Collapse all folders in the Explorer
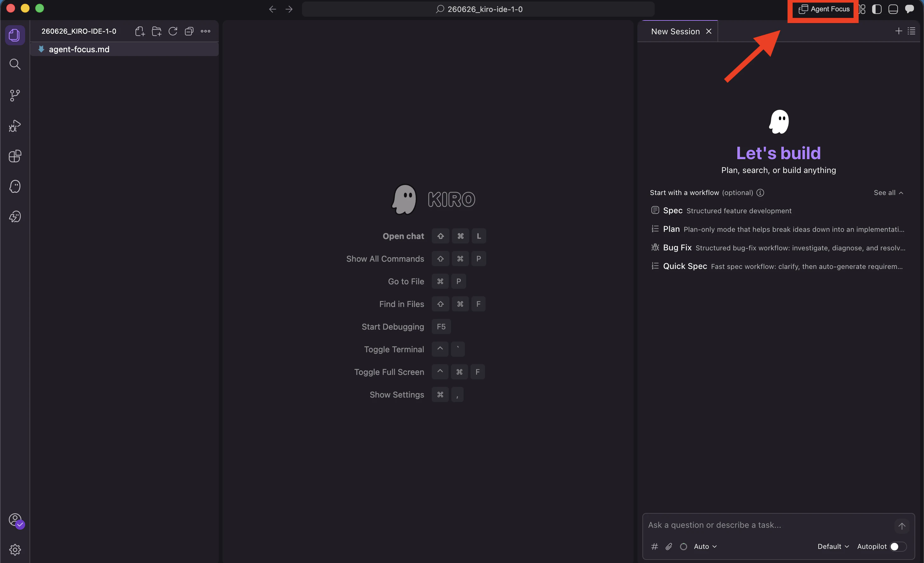924x563 pixels. point(189,31)
